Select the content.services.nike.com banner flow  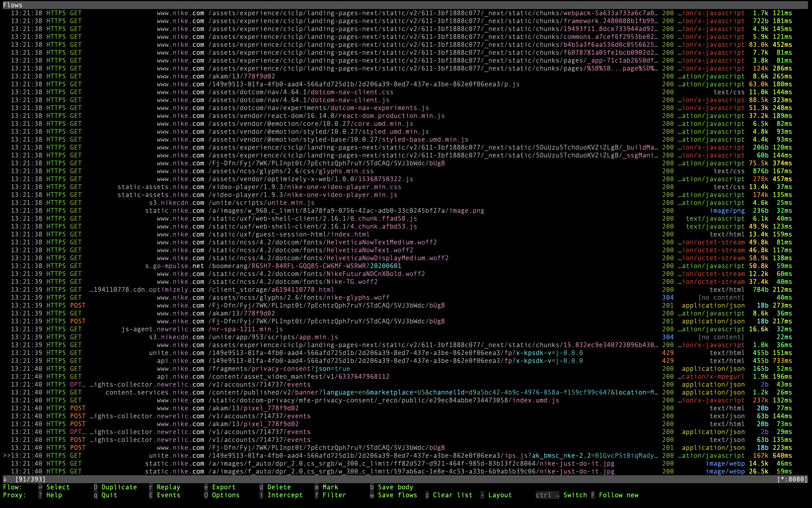click(x=406, y=392)
